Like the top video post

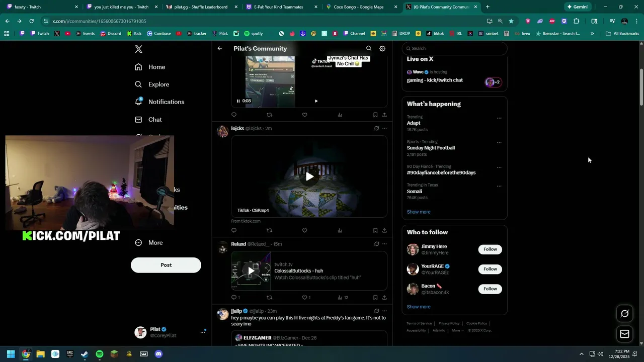[x=304, y=115]
